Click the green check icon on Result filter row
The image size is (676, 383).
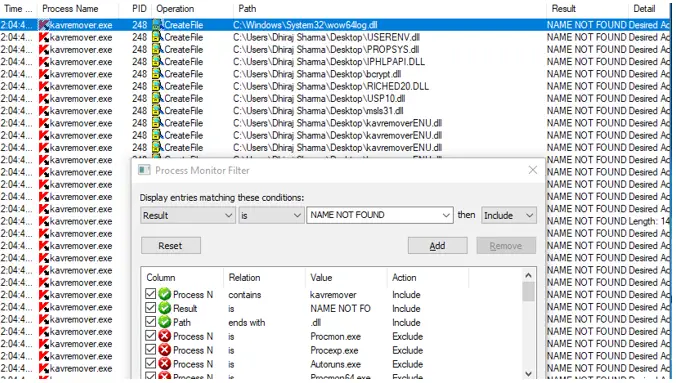coord(164,308)
